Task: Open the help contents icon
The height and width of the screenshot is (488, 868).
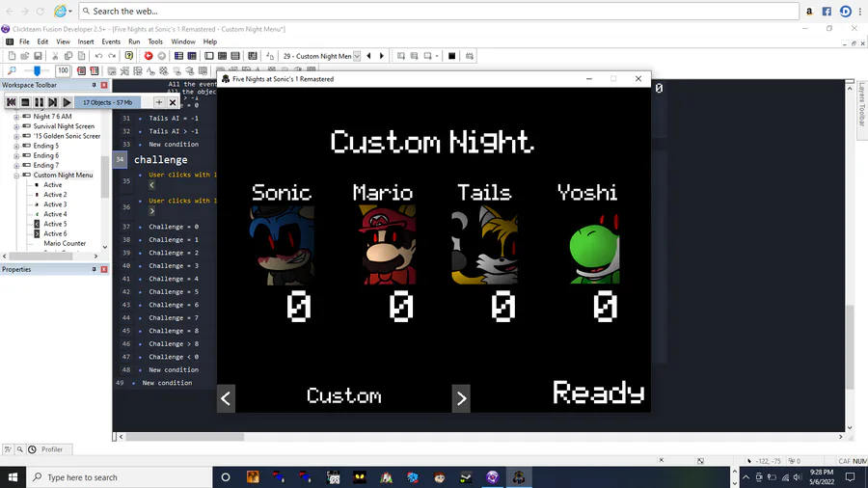Action: (x=129, y=56)
